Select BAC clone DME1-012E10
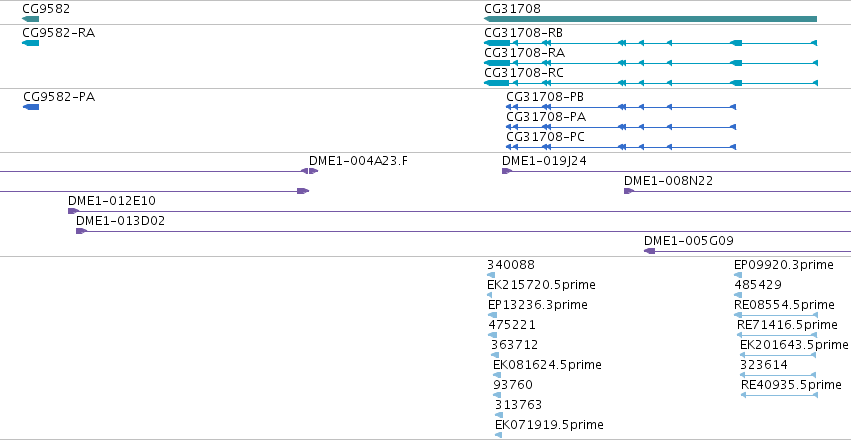851x440 pixels. pos(111,201)
